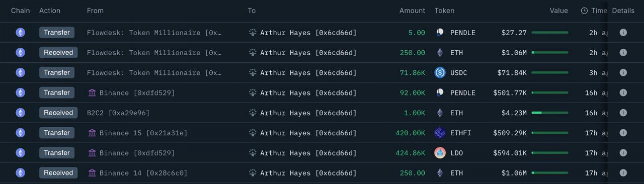
Task: Click the Token column header
Action: pos(444,11)
